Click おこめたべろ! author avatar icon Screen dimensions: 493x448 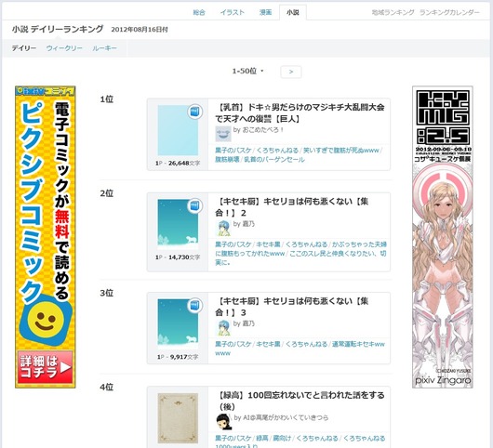(223, 134)
